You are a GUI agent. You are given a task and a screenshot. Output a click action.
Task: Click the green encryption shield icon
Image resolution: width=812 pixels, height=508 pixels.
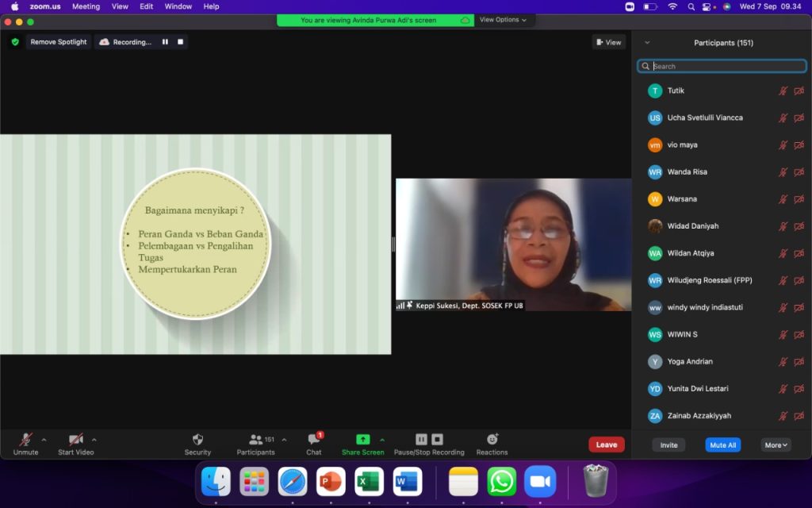(15, 42)
